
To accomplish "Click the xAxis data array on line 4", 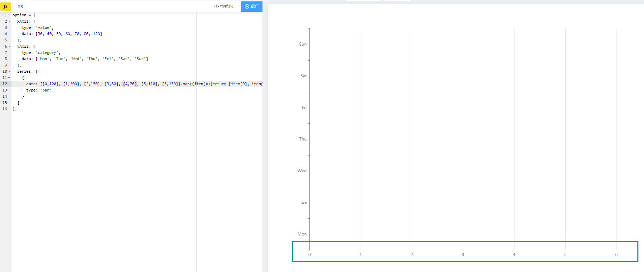I will coord(69,34).
